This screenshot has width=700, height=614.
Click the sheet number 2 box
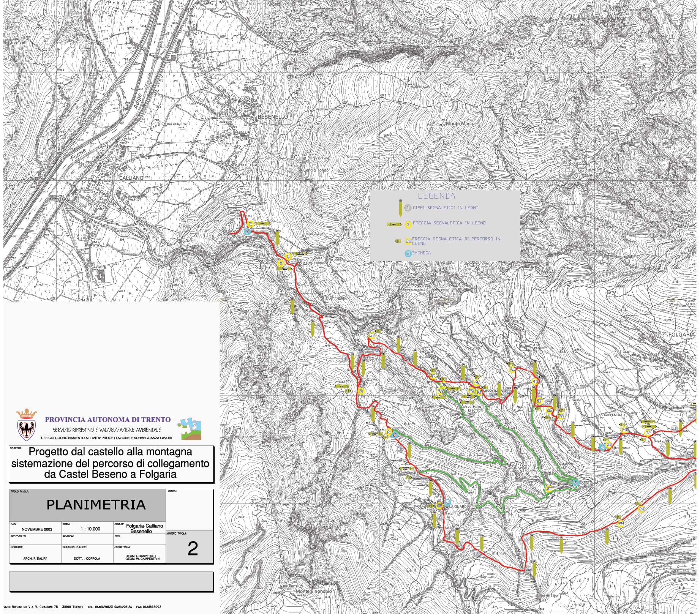coord(193,549)
